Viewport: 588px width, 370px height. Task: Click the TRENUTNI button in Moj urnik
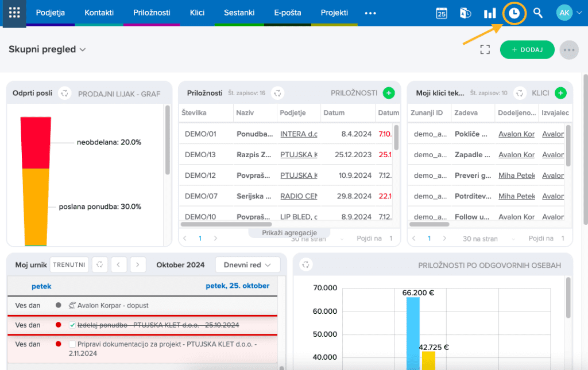pos(69,265)
